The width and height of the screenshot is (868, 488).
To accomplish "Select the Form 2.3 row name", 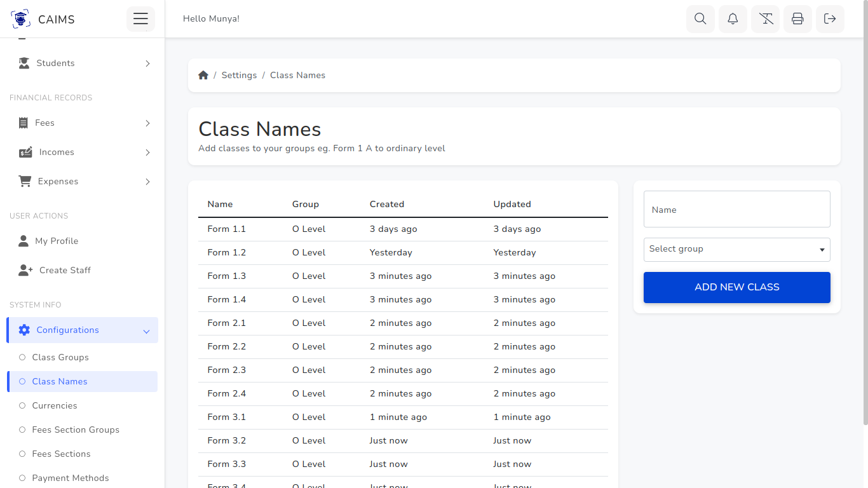I will [x=226, y=370].
